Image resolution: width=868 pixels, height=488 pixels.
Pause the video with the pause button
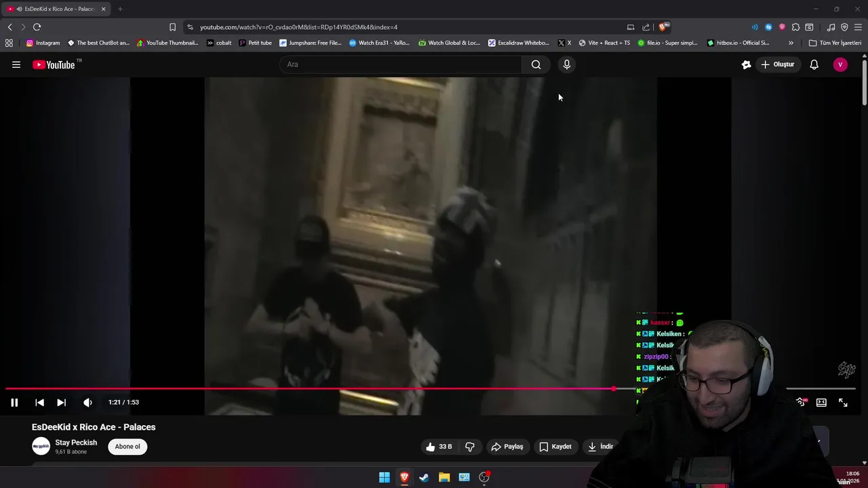pos(14,403)
